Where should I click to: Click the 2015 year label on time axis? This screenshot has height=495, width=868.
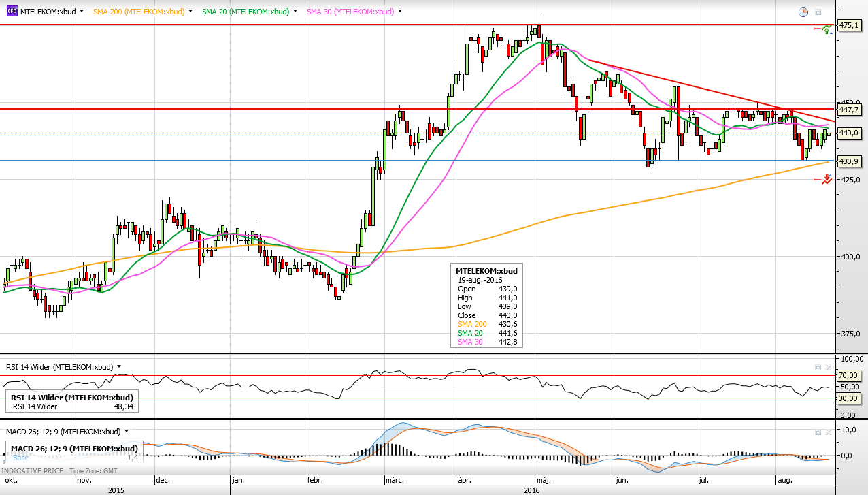[x=116, y=490]
